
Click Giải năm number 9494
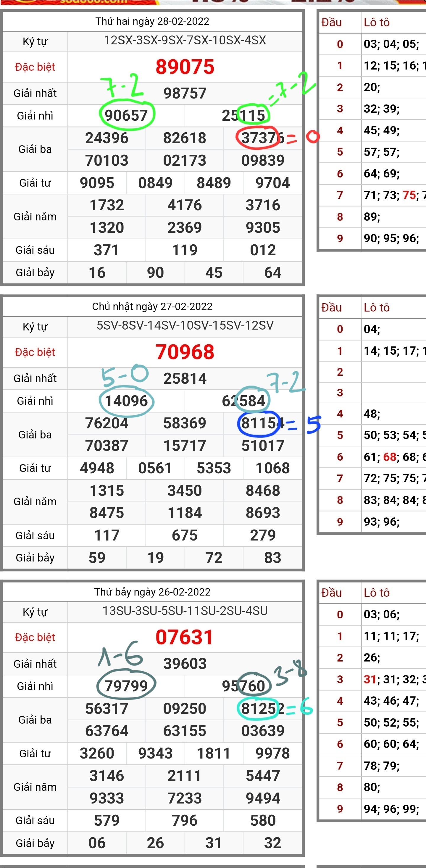click(263, 798)
